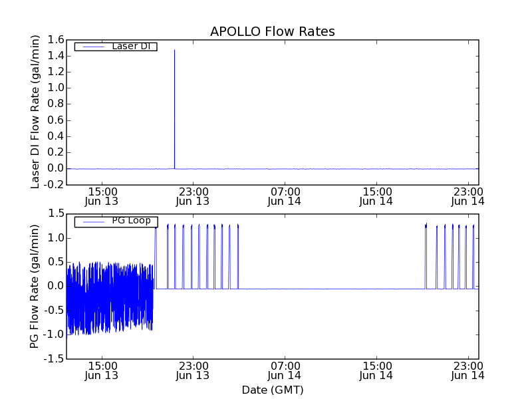Screen dimensions: 532x399
Task: Click the 1.0 tick on PG Flow axis
Action: coord(56,238)
